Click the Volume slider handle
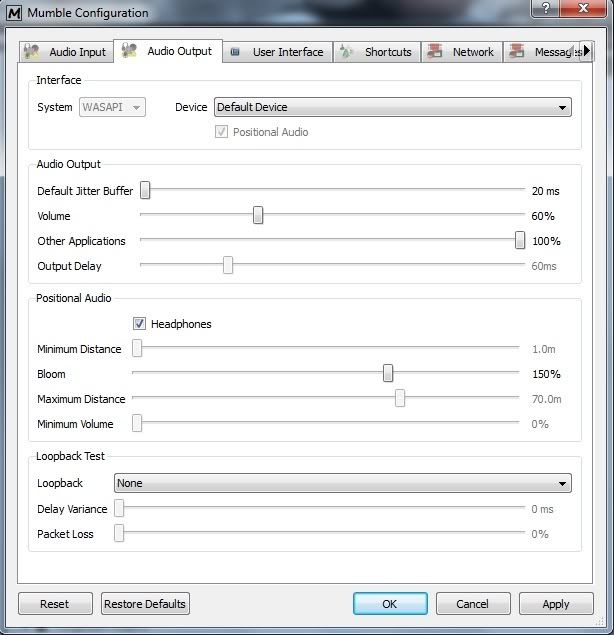This screenshot has height=635, width=614. tap(258, 216)
